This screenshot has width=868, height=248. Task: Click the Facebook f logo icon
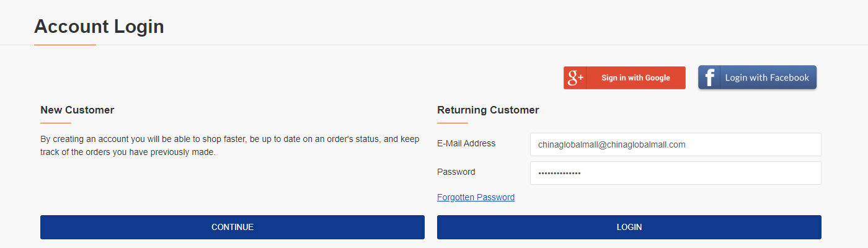click(709, 77)
